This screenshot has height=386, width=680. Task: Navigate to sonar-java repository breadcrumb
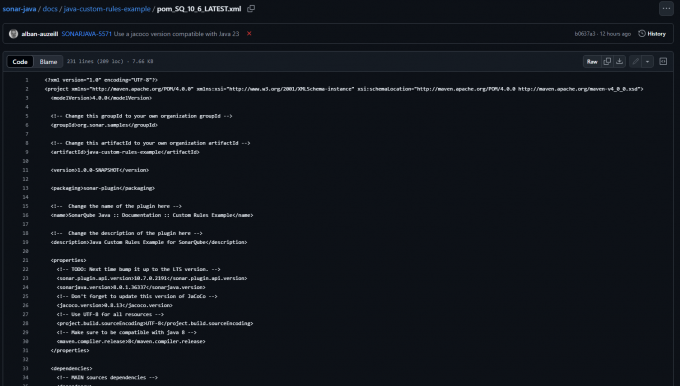pyautogui.click(x=20, y=9)
